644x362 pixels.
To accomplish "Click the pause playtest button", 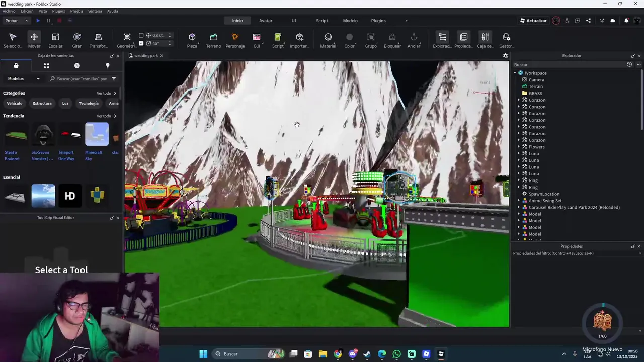I will point(48,21).
